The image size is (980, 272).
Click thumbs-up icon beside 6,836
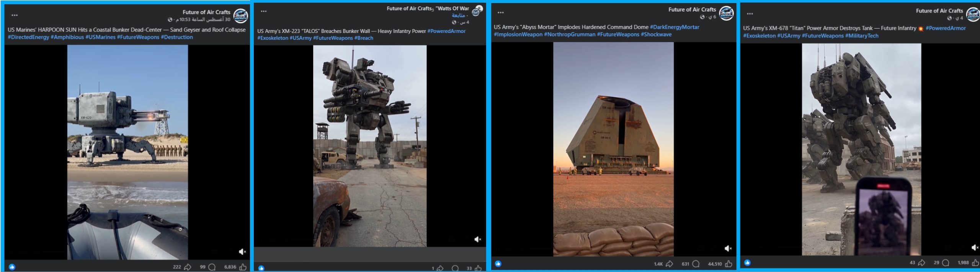tap(243, 267)
